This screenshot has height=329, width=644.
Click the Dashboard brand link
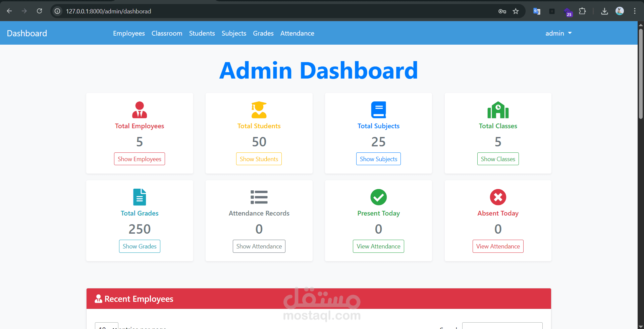(27, 33)
